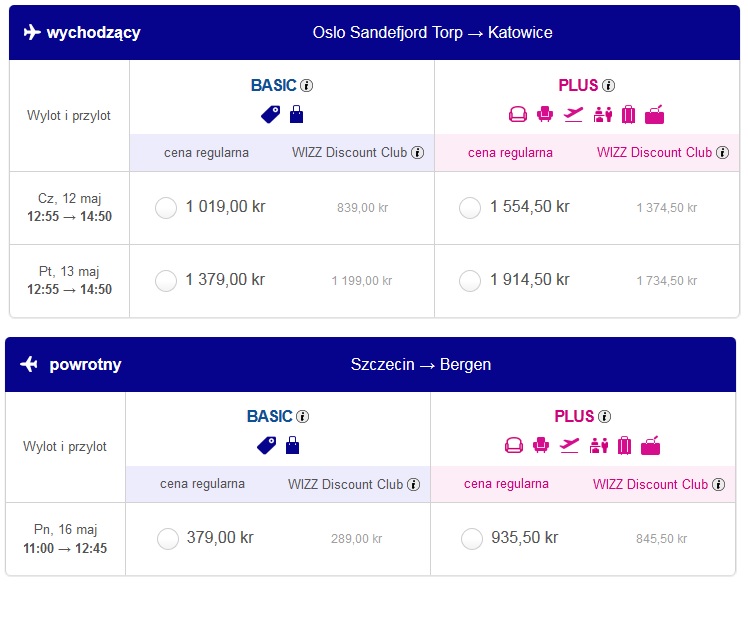Click the 839,00 kr Discount Club price

[x=363, y=208]
